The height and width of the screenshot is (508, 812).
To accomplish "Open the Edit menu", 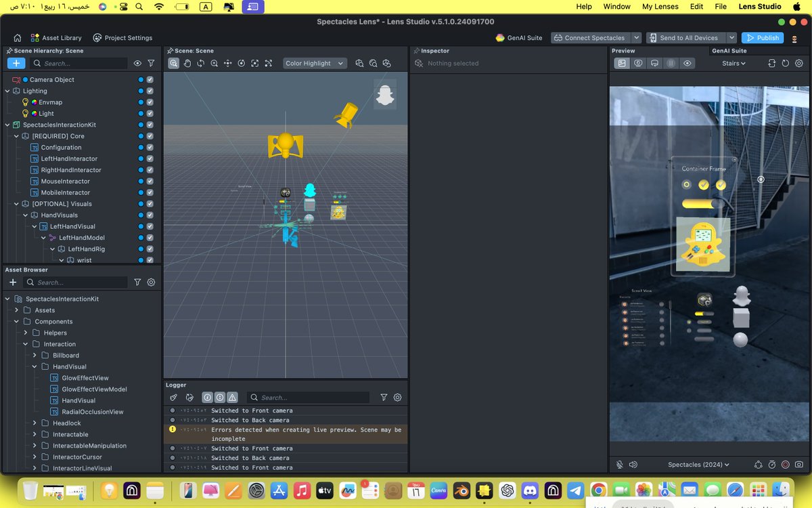I will coord(696,7).
